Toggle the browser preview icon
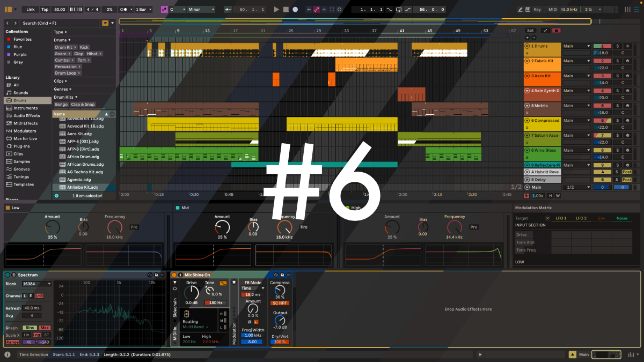Screen dimensions: 644x362 [56, 196]
